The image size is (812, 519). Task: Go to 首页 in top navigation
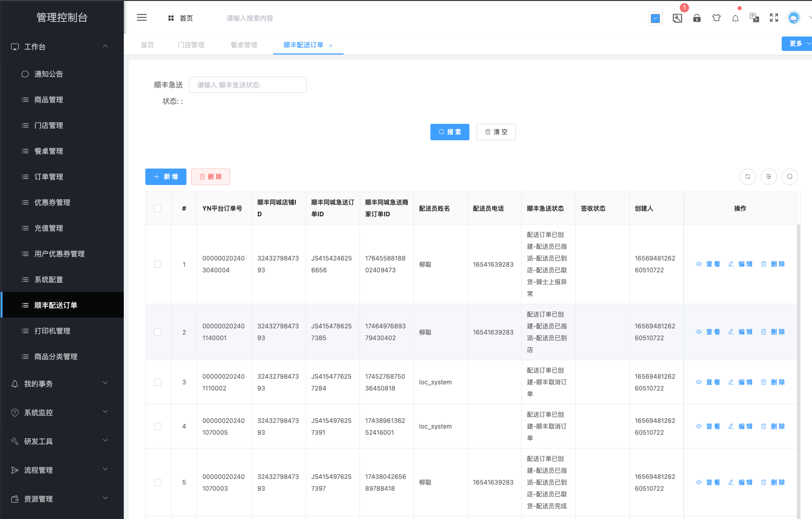181,18
